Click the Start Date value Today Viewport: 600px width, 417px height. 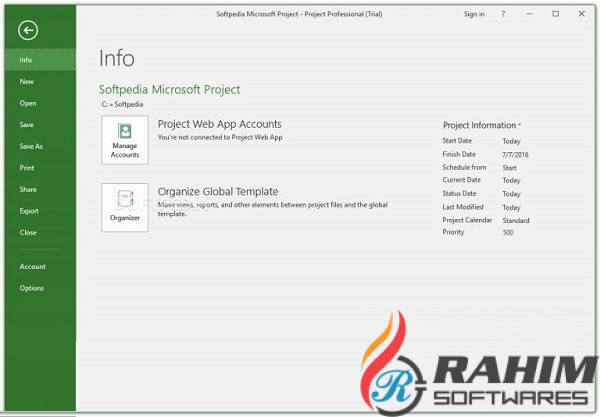pyautogui.click(x=511, y=141)
